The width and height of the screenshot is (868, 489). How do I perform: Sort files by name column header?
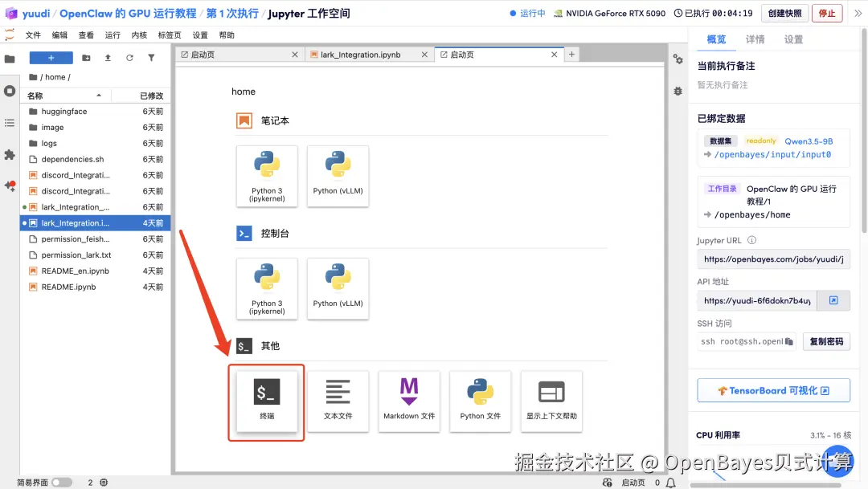point(65,96)
